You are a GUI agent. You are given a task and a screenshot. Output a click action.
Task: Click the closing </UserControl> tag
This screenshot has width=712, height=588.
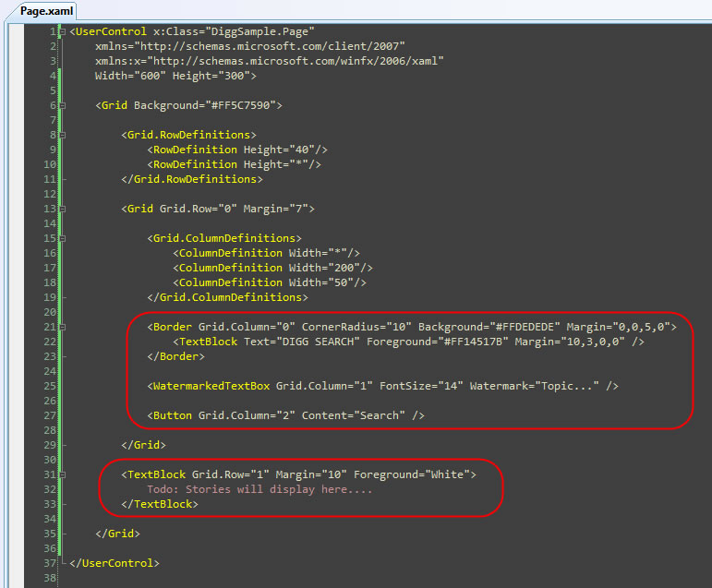(x=115, y=562)
